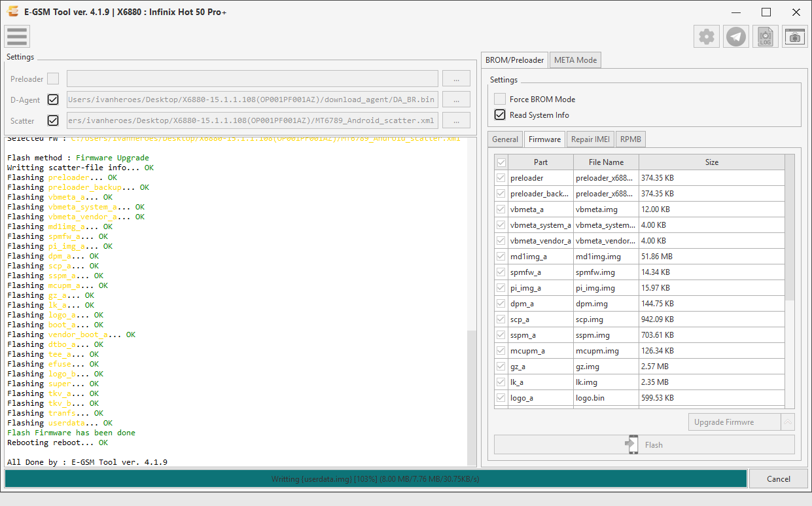Select the mcupm.img file name cell

coord(606,351)
